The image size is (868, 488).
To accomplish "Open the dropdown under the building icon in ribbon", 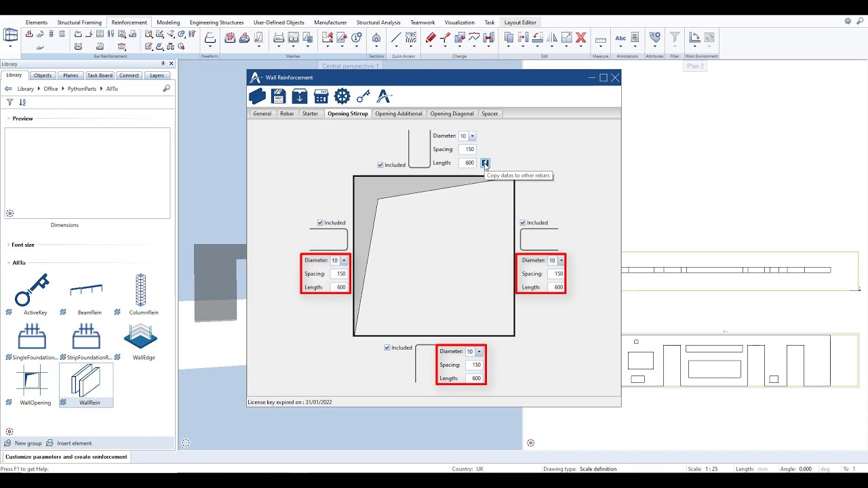I will 11,47.
